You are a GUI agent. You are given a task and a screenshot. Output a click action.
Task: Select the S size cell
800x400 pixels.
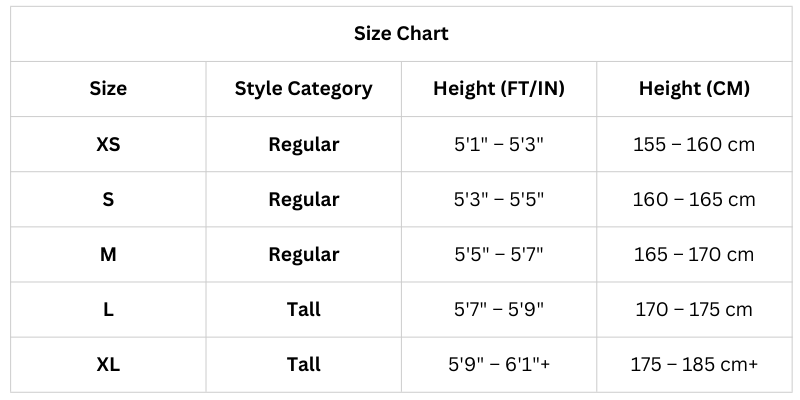pos(108,199)
